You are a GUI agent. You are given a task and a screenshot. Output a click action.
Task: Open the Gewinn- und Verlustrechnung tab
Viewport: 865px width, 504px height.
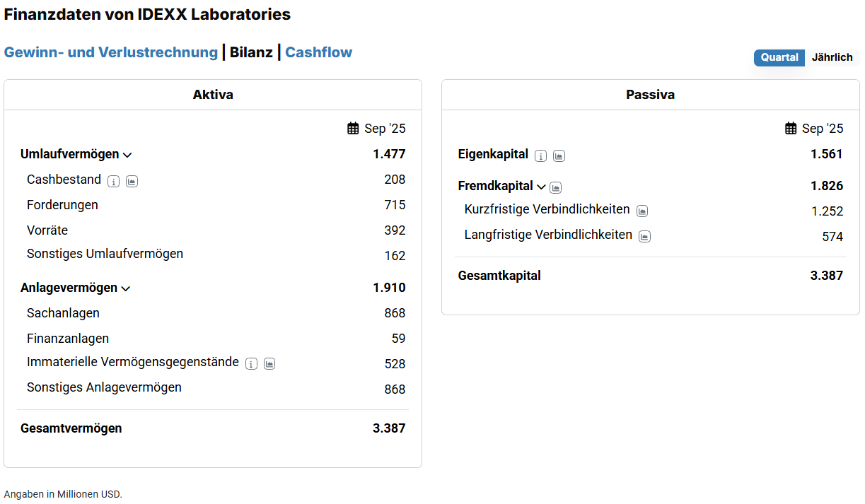click(111, 52)
